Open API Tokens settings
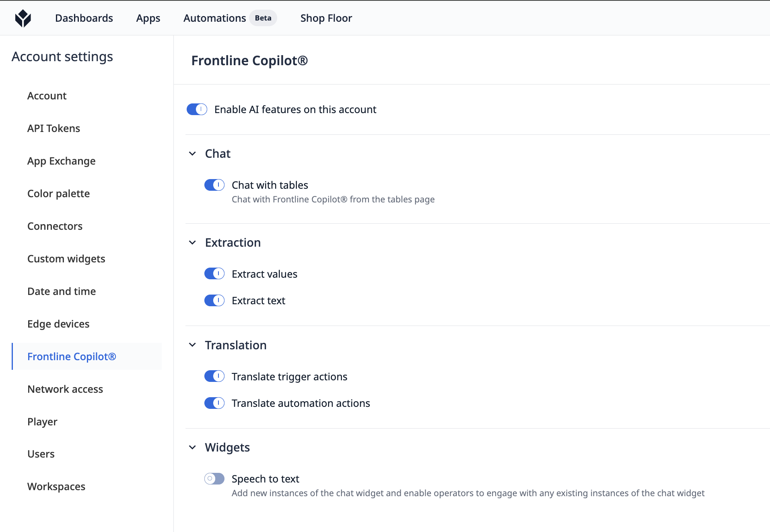770x532 pixels. (x=54, y=128)
